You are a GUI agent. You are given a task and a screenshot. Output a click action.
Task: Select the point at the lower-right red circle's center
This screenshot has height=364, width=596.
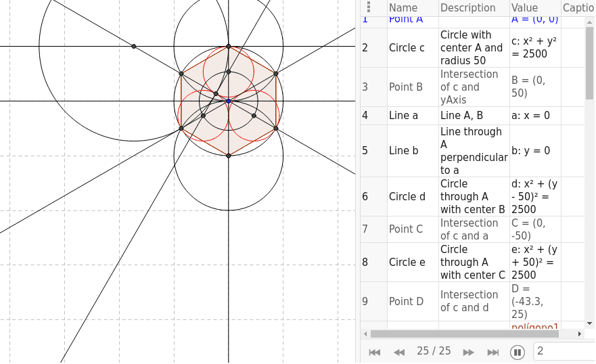click(254, 116)
